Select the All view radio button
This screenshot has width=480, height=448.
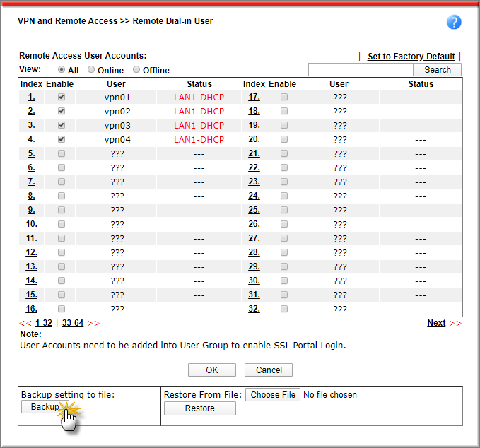pos(62,69)
